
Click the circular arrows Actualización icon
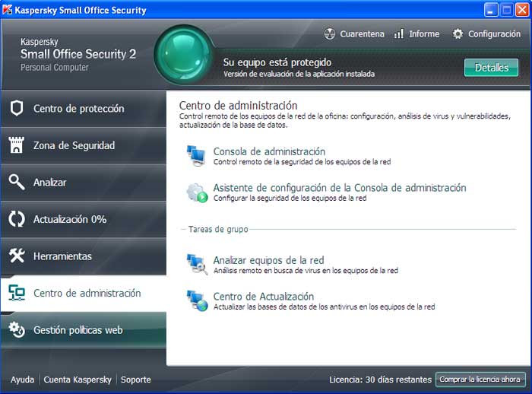(x=17, y=219)
